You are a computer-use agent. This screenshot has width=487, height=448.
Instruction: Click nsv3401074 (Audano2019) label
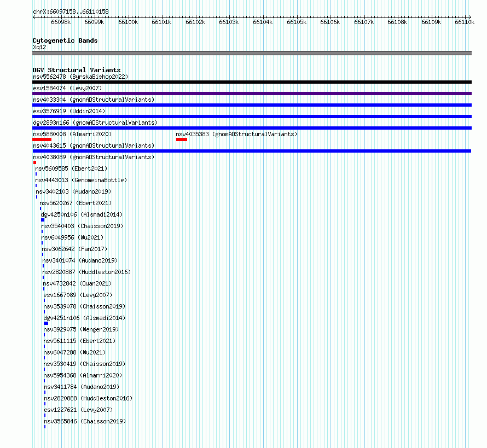pyautogui.click(x=80, y=260)
